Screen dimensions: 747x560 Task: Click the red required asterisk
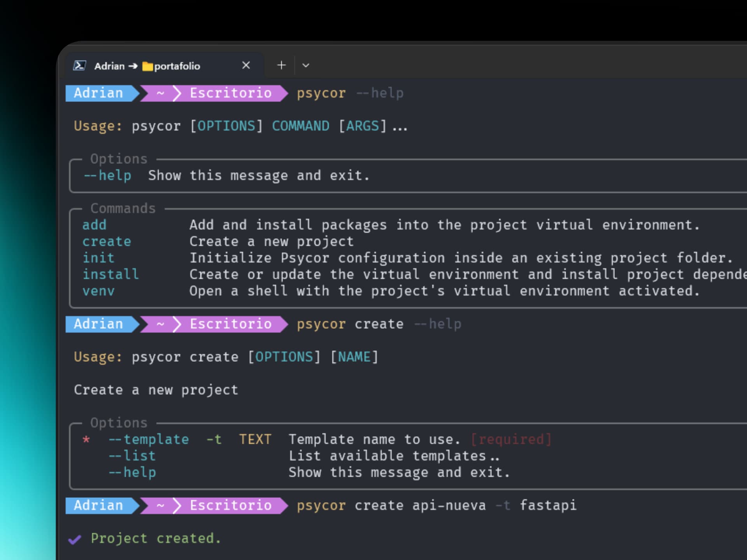86,440
